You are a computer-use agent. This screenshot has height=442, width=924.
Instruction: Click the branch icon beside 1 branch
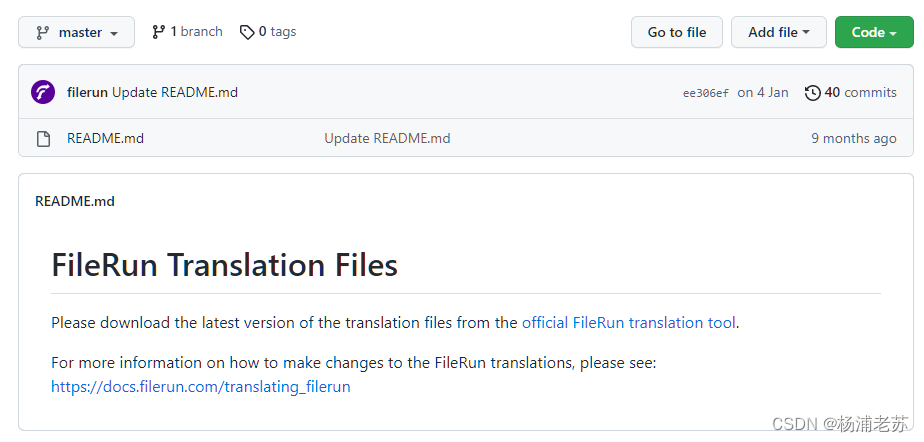tap(158, 32)
